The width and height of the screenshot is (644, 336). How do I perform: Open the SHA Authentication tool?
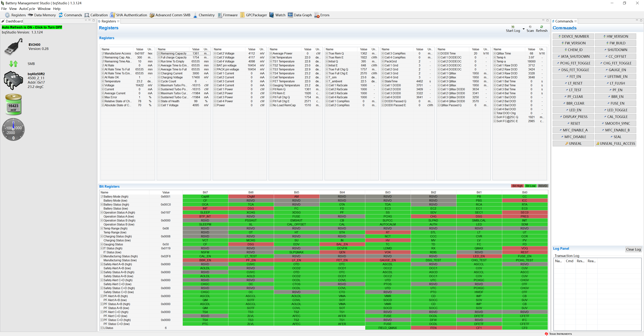pos(129,15)
